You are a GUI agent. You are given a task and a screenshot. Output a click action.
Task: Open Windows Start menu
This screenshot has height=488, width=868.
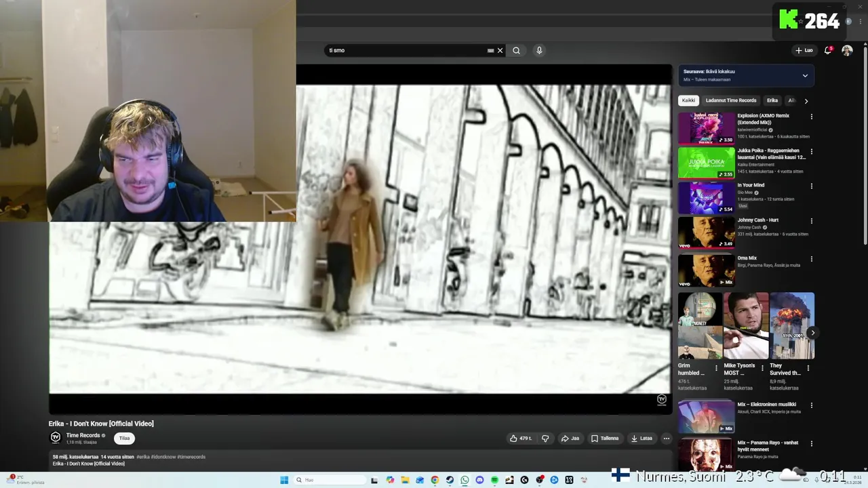click(284, 480)
